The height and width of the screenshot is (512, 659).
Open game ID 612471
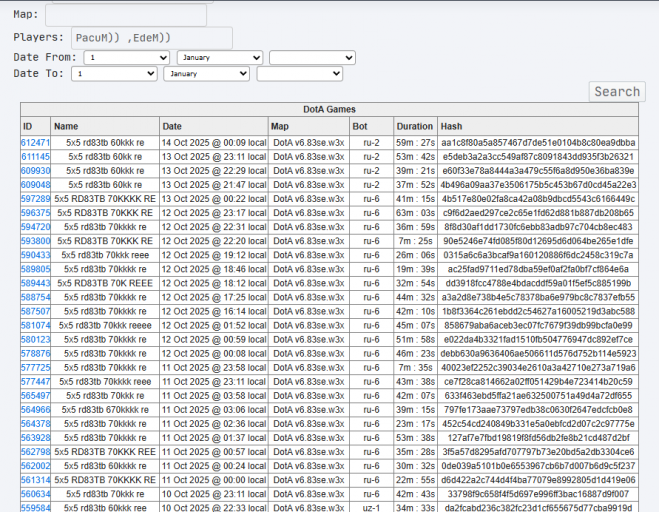click(x=35, y=143)
